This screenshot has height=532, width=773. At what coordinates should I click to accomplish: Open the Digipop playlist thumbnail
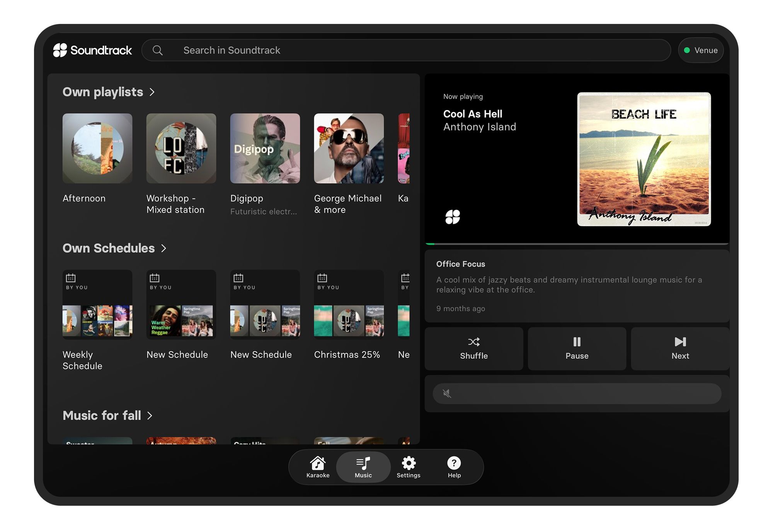click(265, 148)
